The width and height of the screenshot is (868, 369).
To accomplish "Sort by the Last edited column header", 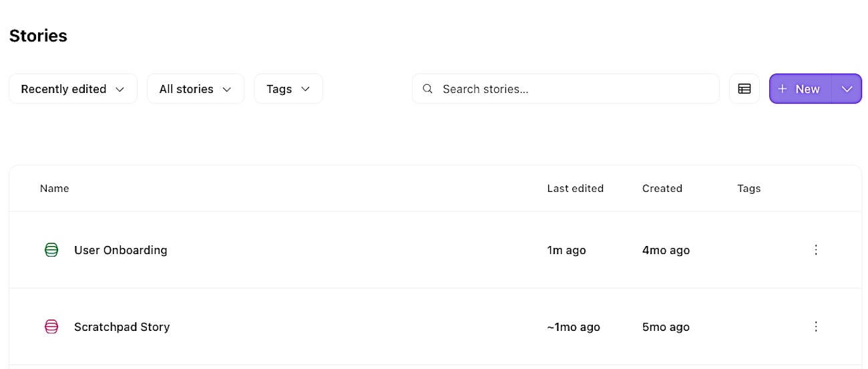I will [575, 189].
